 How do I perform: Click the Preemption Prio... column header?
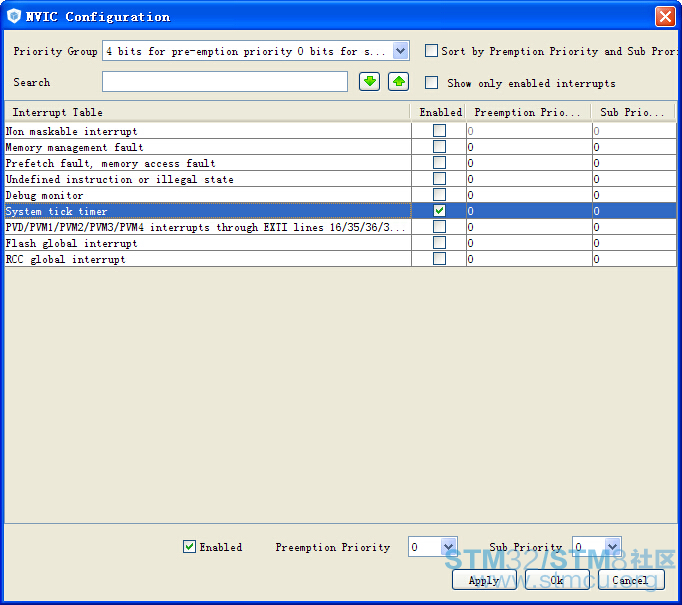528,112
